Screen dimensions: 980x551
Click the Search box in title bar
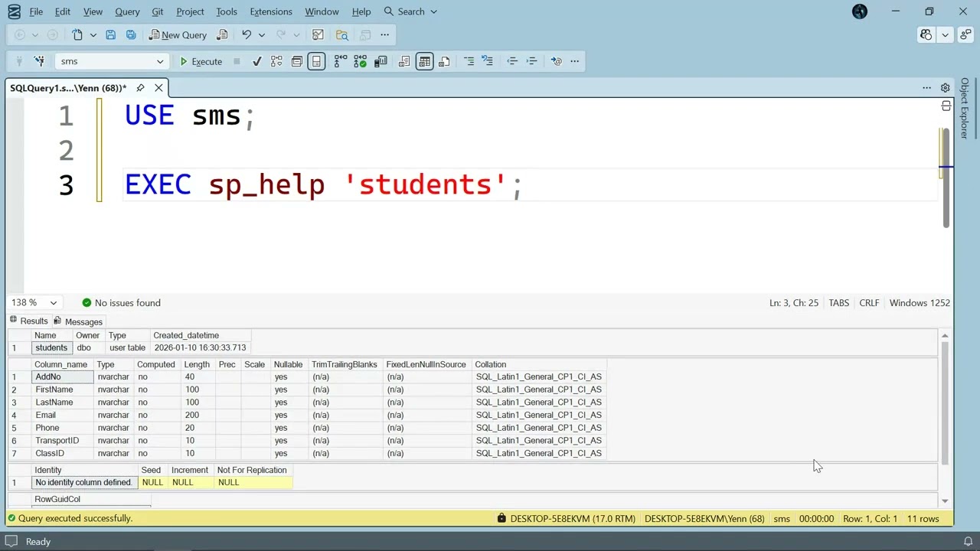(x=410, y=11)
